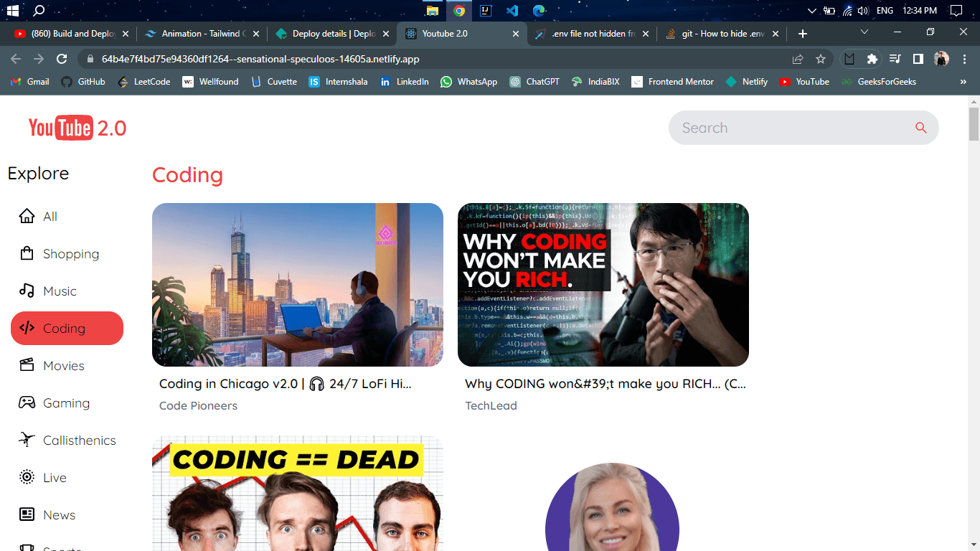Open the Chrome extensions puzzle icon
The width and height of the screenshot is (980, 551).
(872, 59)
